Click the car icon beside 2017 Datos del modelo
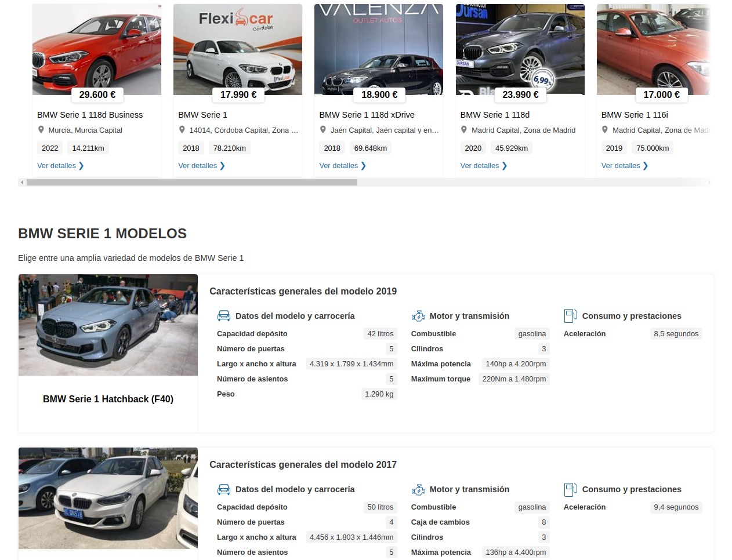This screenshot has width=732, height=560. click(223, 489)
